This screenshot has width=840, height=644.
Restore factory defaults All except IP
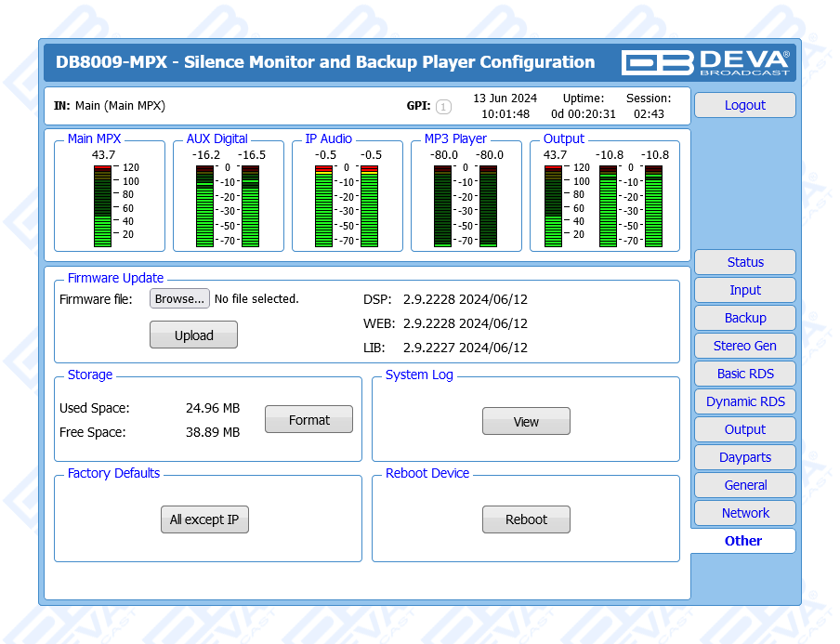tap(204, 520)
